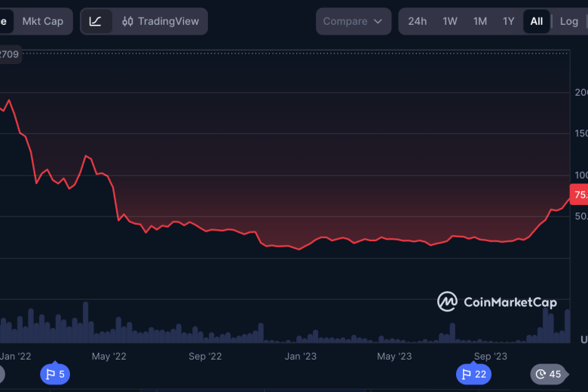The image size is (588, 392).
Task: Switch to the TradingView candlestick chart
Action: coord(159,21)
